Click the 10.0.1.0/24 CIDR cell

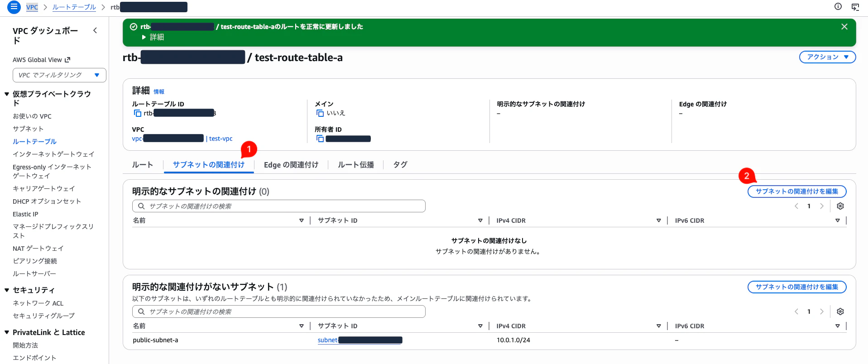point(513,340)
